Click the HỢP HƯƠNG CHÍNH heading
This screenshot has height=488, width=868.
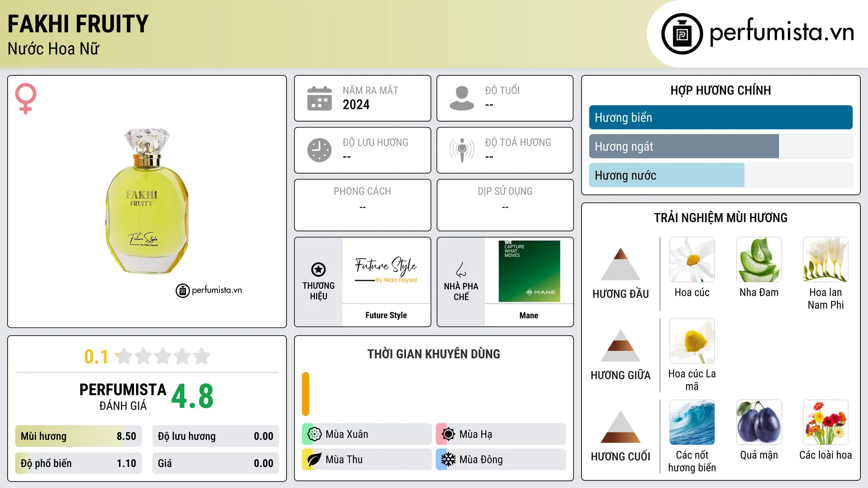click(x=721, y=90)
